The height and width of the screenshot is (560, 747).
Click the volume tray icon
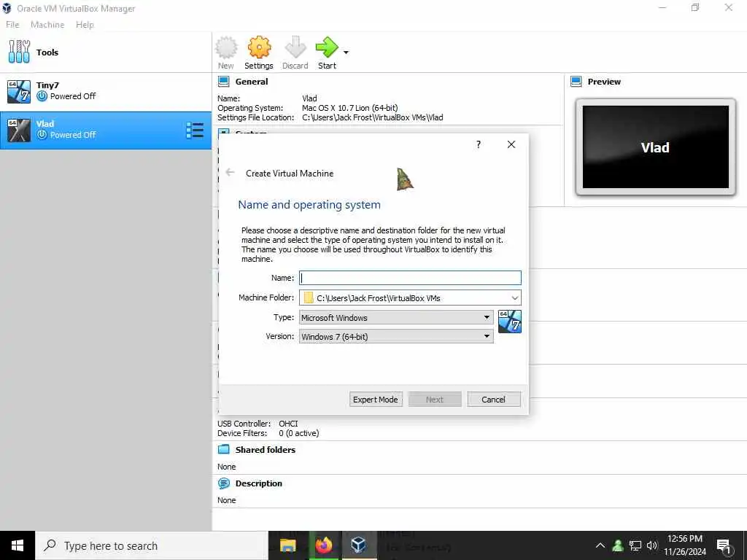652,545
